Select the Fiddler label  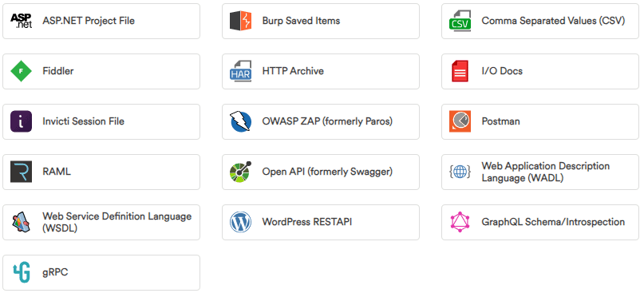tap(58, 71)
